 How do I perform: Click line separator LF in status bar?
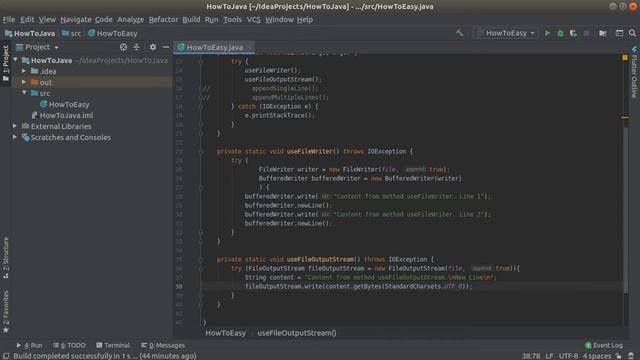(549, 356)
